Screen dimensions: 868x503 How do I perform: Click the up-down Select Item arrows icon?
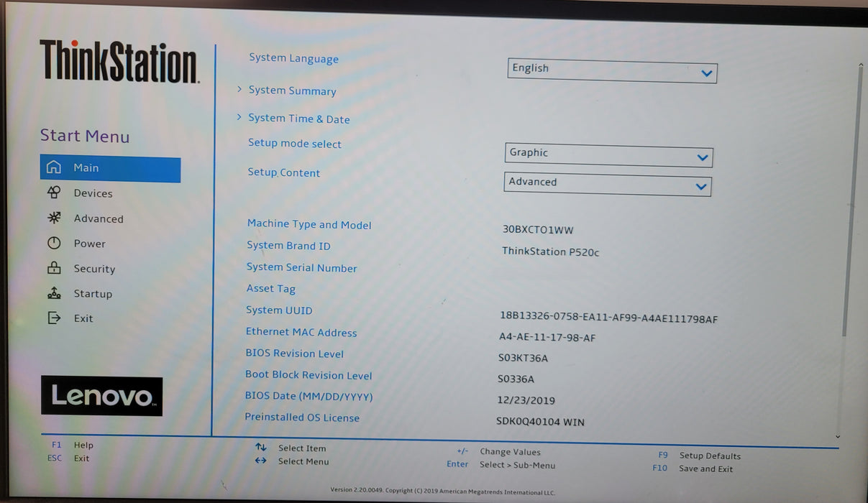(x=260, y=447)
